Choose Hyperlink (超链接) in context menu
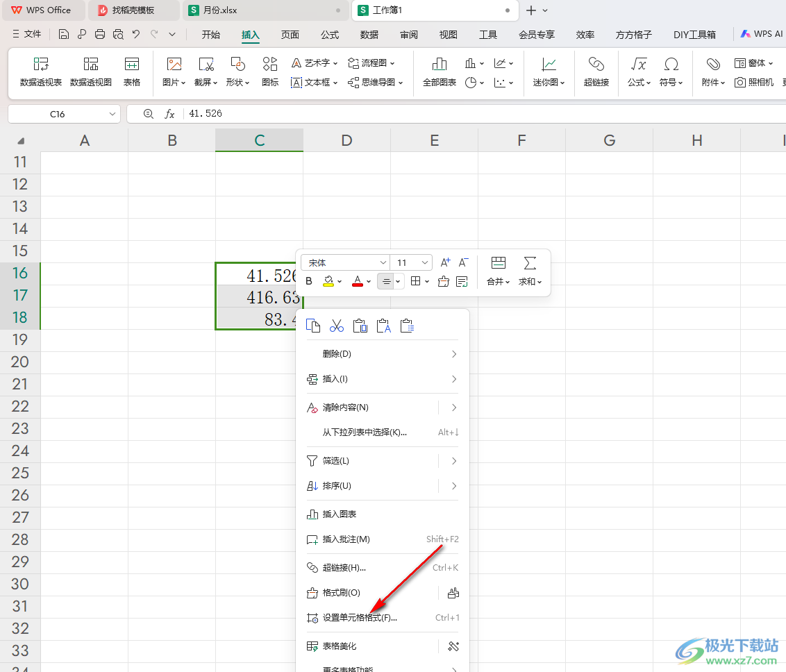 tap(383, 567)
